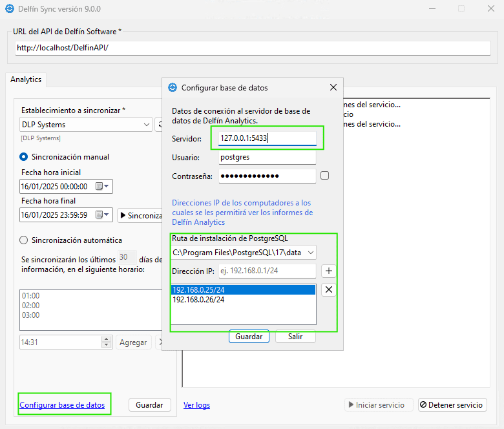Minimize the Delfín Sync main window
The image size is (504, 429).
tap(432, 8)
